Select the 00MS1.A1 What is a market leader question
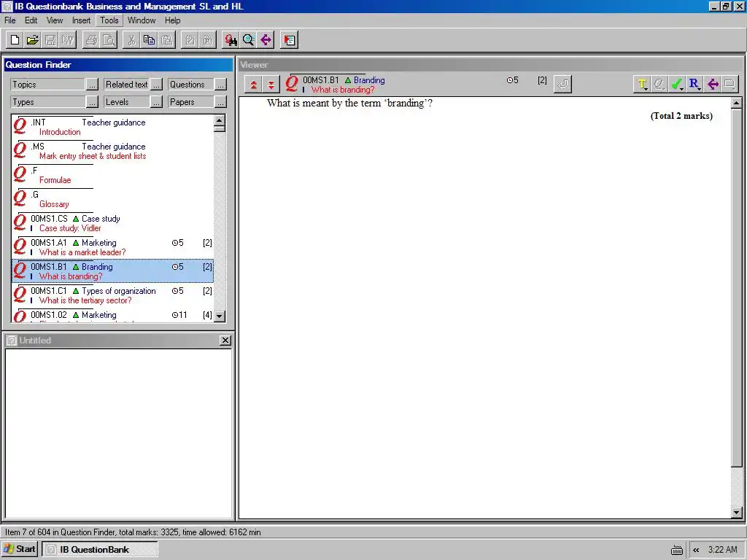 (112, 247)
